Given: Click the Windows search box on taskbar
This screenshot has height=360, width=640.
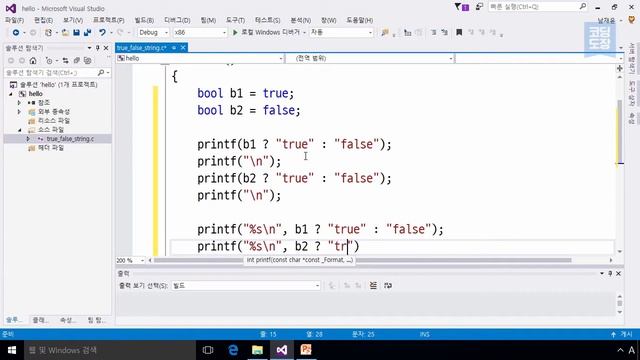Looking at the screenshot, I should [x=110, y=350].
